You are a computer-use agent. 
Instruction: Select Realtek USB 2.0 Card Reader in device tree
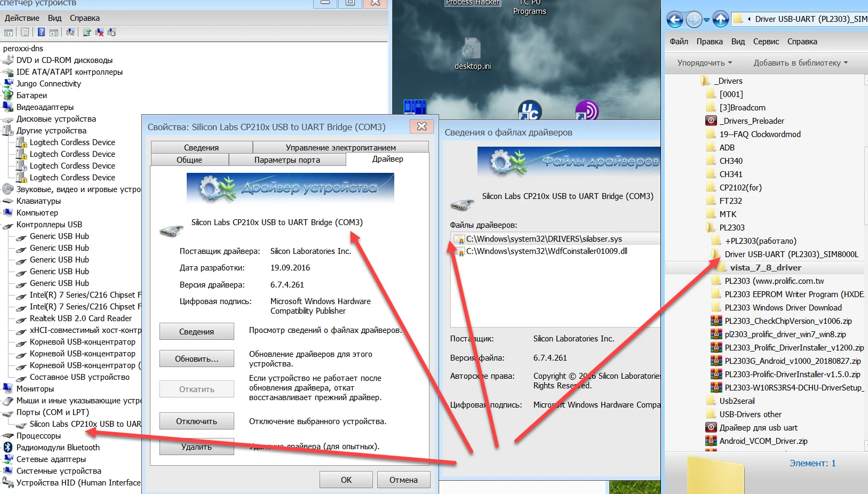[81, 318]
